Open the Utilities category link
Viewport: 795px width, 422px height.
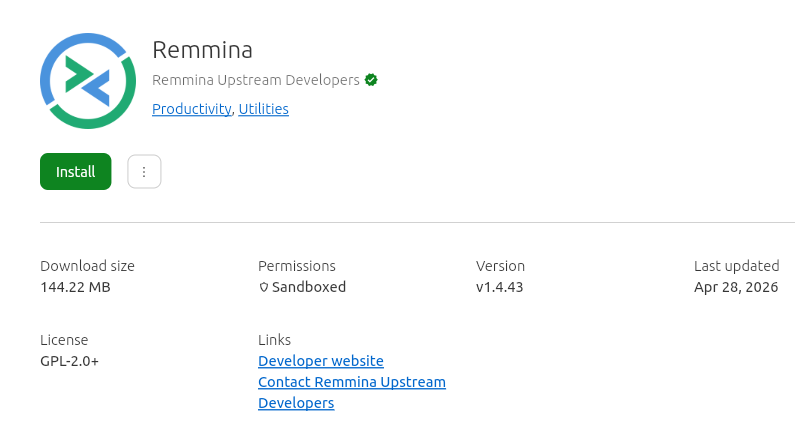264,109
